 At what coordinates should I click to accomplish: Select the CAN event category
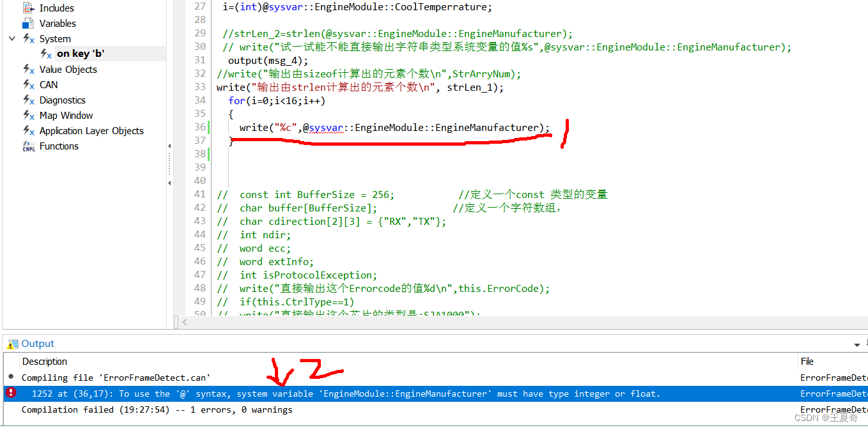49,85
